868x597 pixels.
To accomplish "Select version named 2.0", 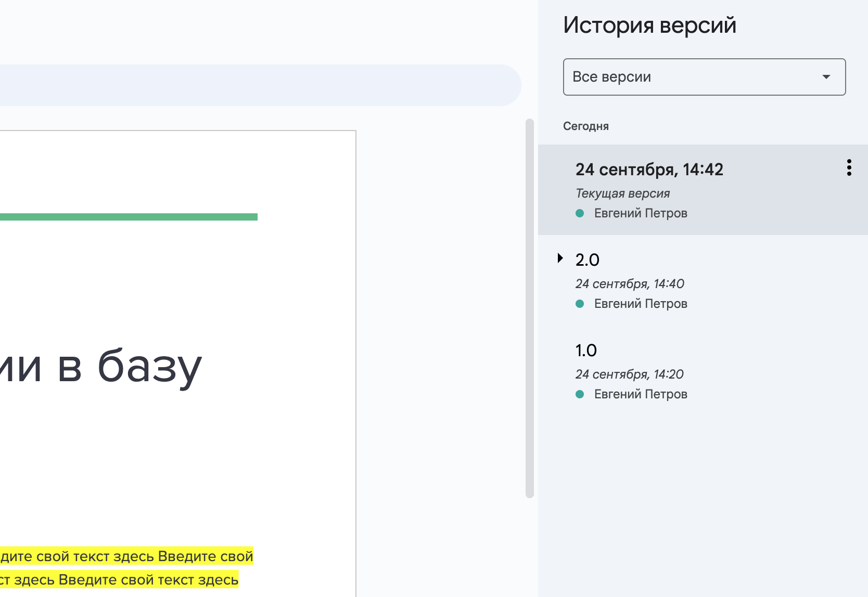I will (x=588, y=260).
